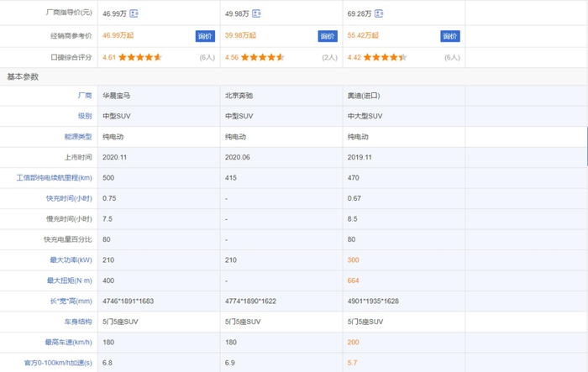Select dimensions 4901*1935*1628
This screenshot has width=588, height=372.
coord(373,301)
